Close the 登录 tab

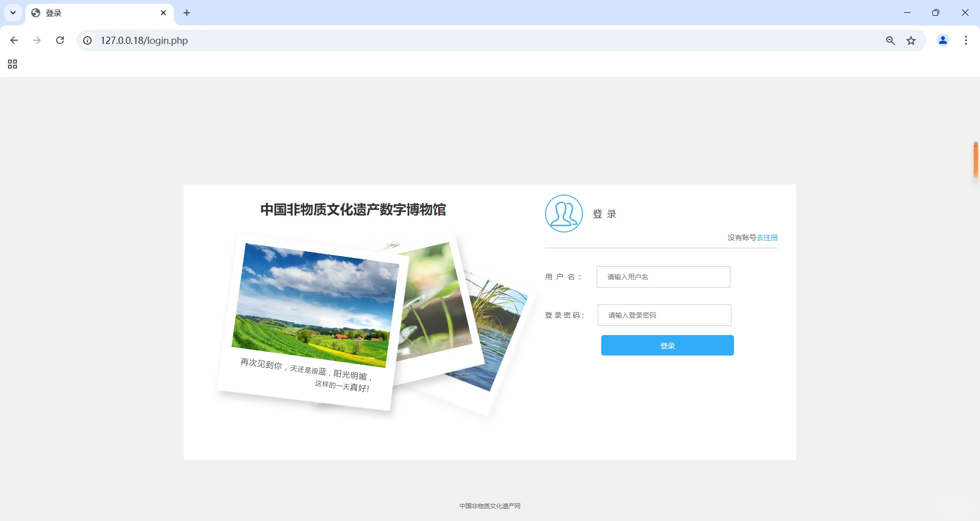coord(163,13)
